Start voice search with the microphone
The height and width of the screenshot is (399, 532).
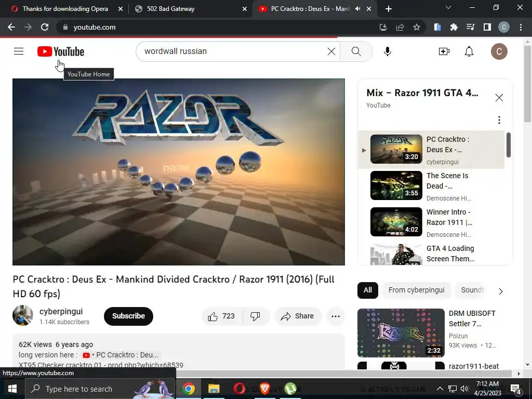388,51
